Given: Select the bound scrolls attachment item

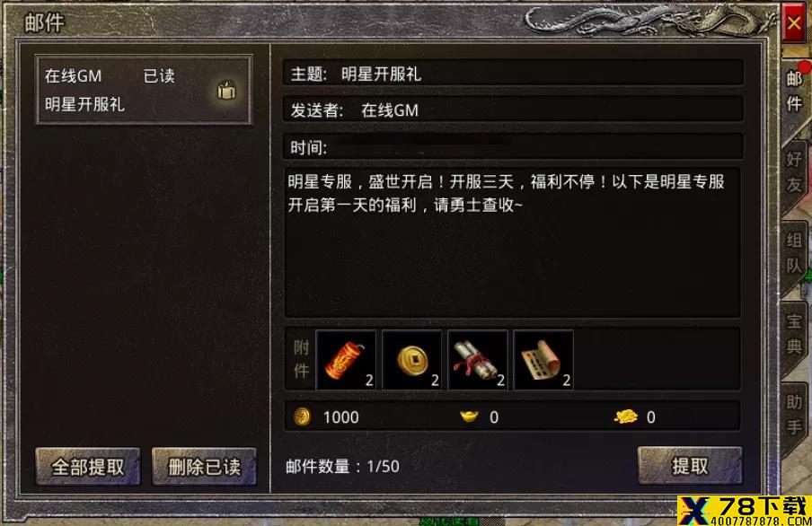Looking at the screenshot, I should coord(478,360).
